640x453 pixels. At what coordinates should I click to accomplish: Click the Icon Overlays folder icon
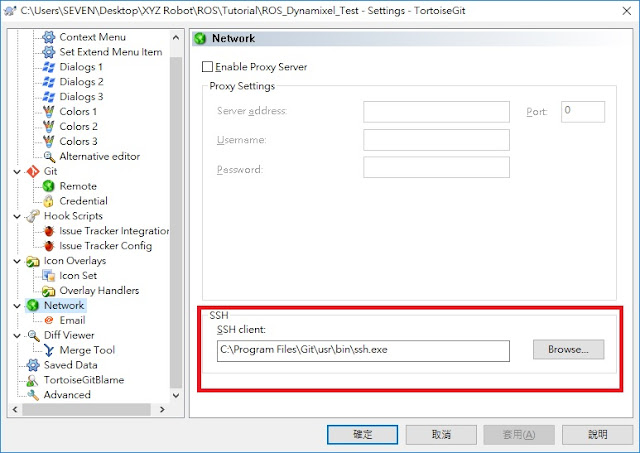tap(33, 261)
